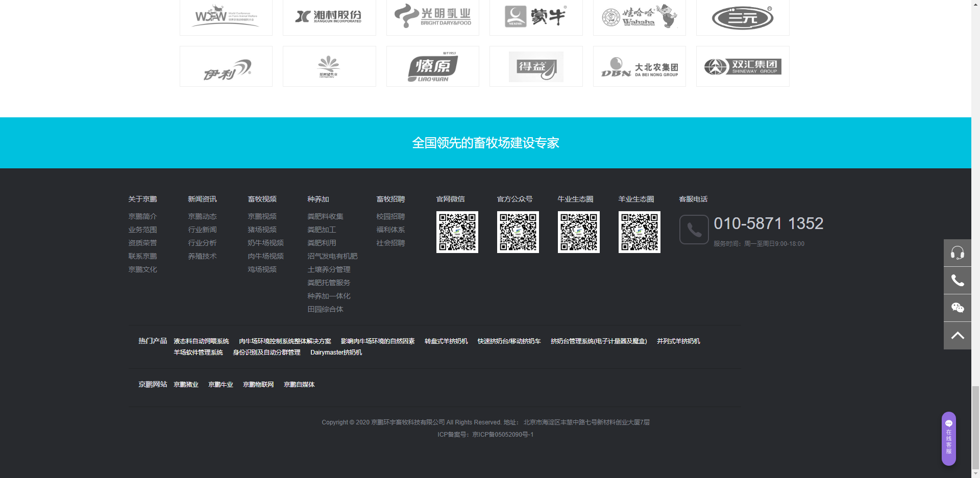This screenshot has width=980, height=478.
Task: Open the 关于京鹏 footer heading
Action: pos(142,199)
